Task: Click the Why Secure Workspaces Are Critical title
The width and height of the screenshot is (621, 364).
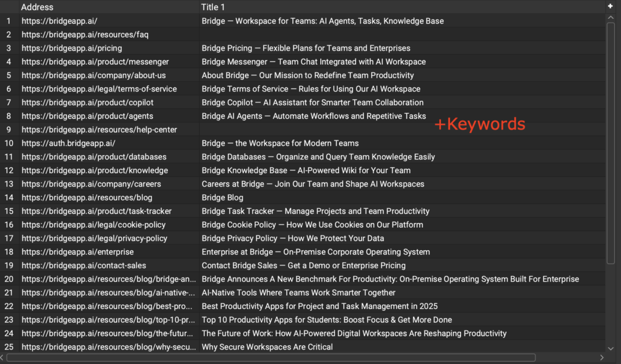Action: (267, 347)
